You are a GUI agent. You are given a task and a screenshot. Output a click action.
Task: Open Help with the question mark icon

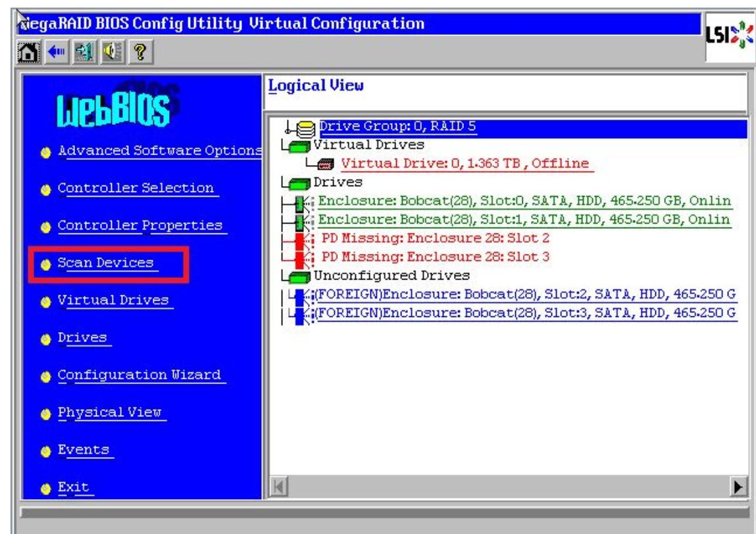click(x=140, y=51)
